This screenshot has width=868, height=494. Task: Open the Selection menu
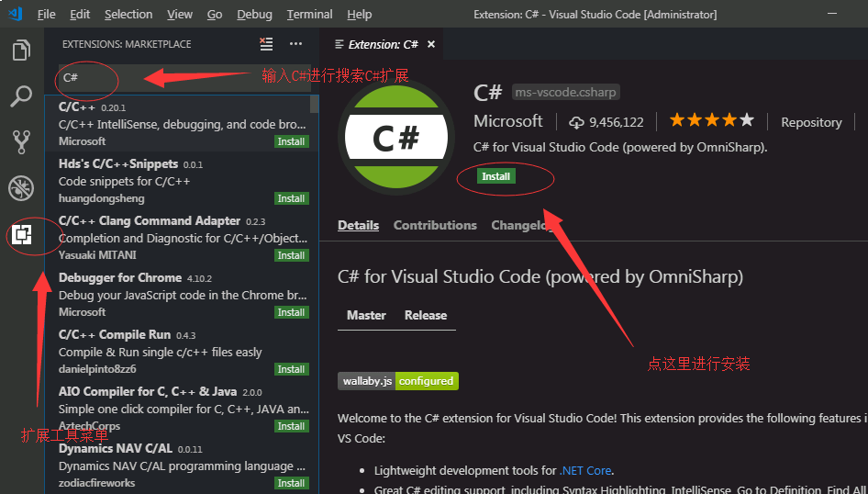[x=128, y=15]
